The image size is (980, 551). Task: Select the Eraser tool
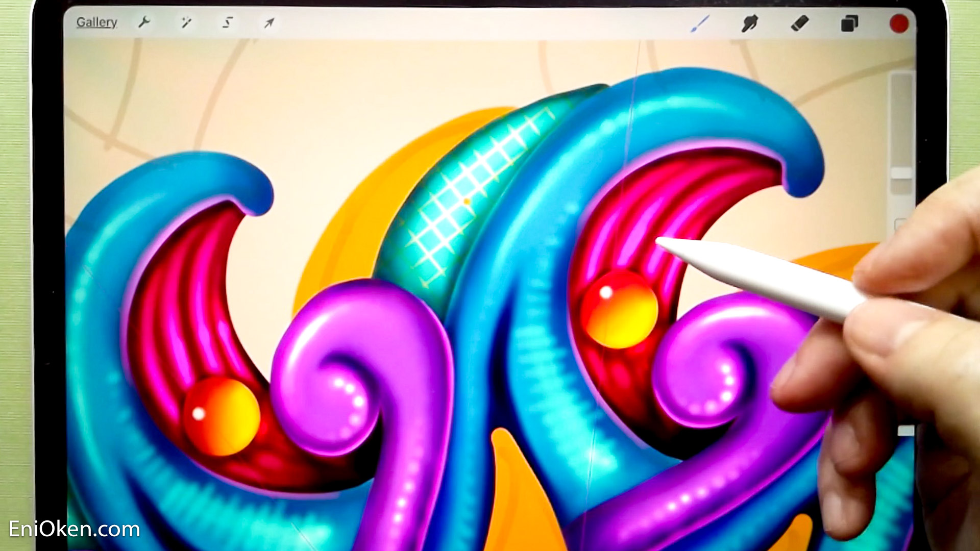(x=800, y=23)
